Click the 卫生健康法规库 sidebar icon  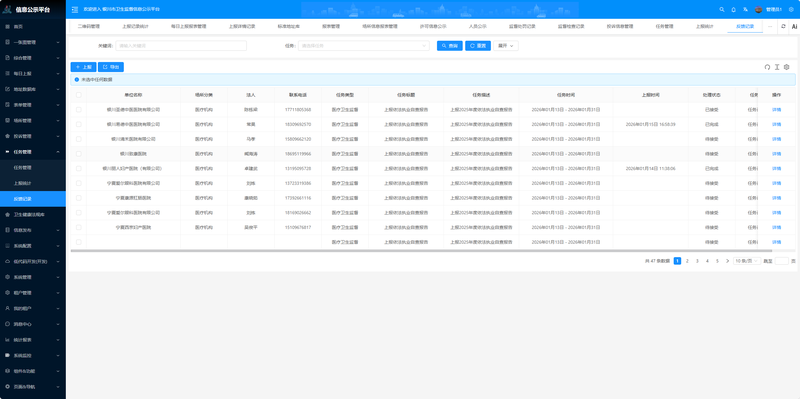click(x=7, y=214)
